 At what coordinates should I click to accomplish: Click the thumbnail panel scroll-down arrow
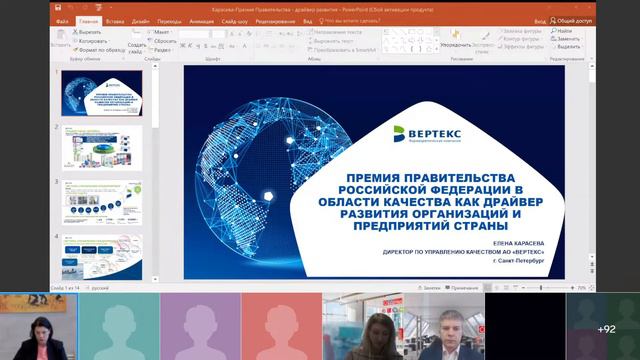(x=155, y=279)
